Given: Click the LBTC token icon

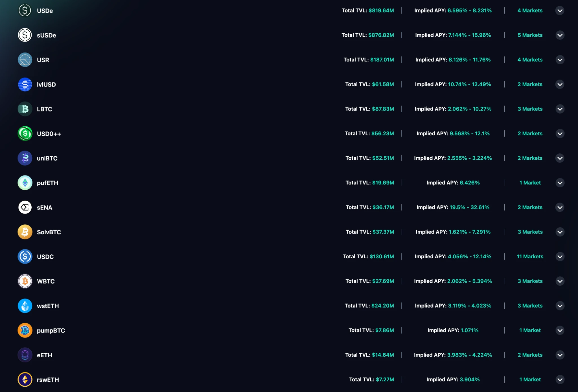Looking at the screenshot, I should pyautogui.click(x=25, y=109).
